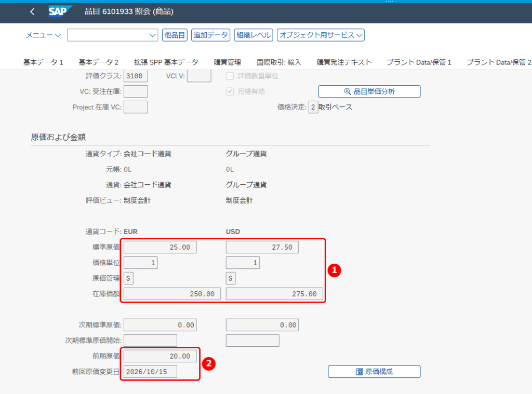
Task: Click the page title 品目 6101933 照会 (商品)
Action: click(129, 11)
